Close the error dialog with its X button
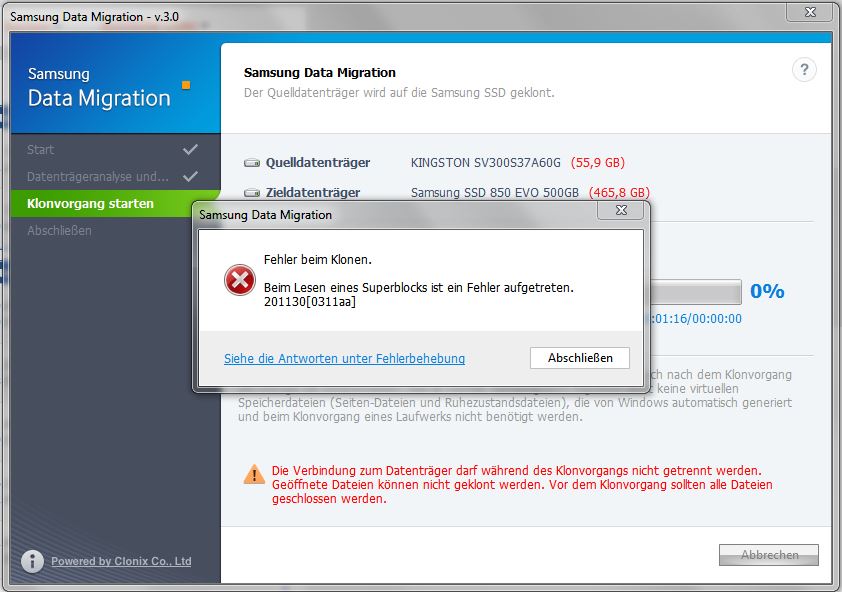 point(621,210)
